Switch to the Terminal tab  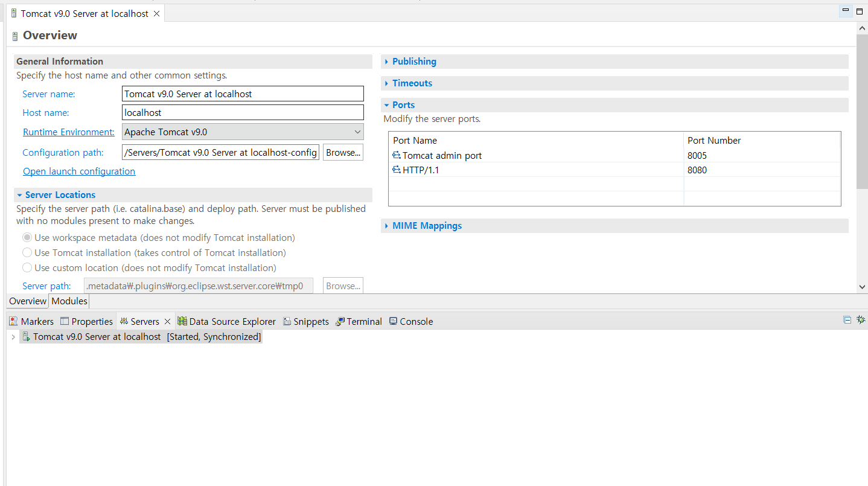359,321
